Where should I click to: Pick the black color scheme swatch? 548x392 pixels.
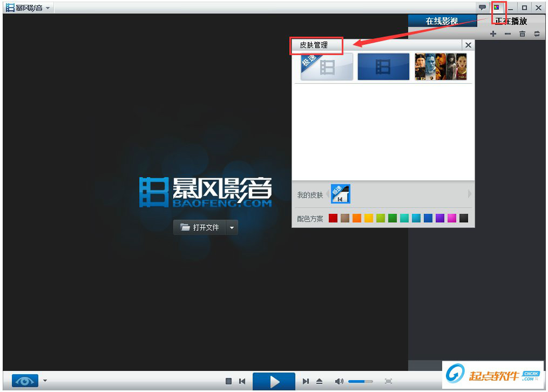pos(464,218)
